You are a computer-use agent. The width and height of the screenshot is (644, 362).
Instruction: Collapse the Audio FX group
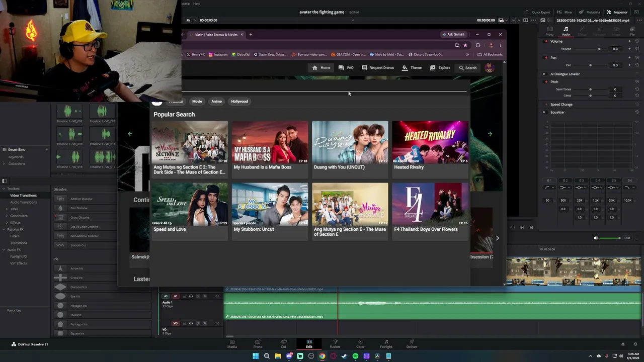(x=4, y=250)
